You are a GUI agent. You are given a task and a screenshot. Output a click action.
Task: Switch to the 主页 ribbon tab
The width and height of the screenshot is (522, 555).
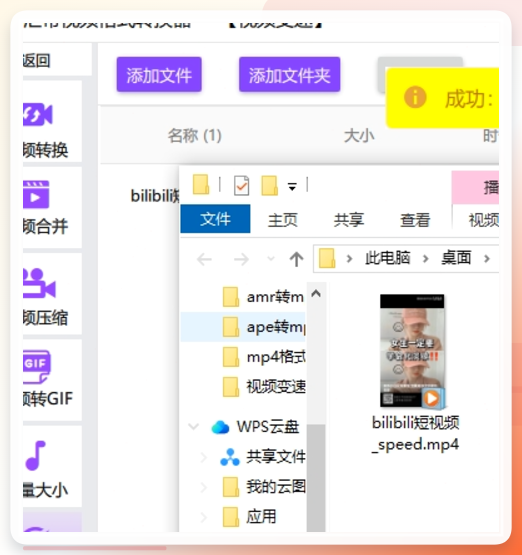click(283, 220)
